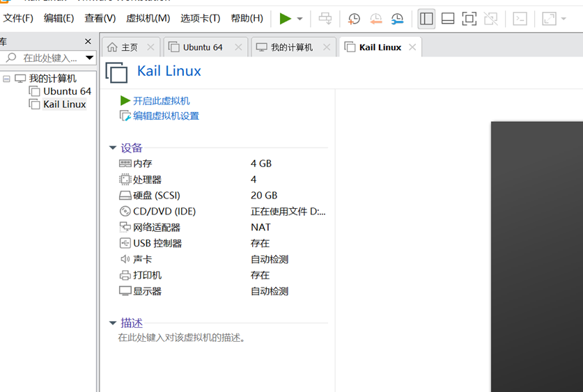Collapse the 描述 section
Image resolution: width=583 pixels, height=392 pixels.
pyautogui.click(x=113, y=323)
